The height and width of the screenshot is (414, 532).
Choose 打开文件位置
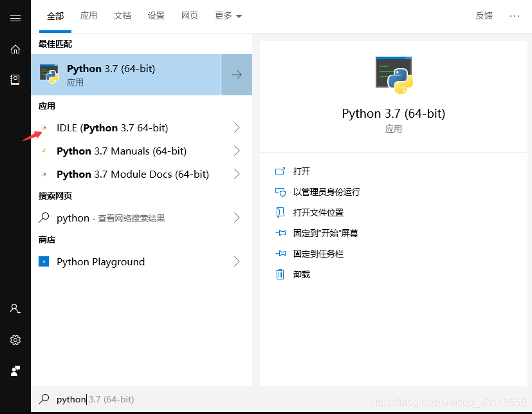(x=318, y=212)
